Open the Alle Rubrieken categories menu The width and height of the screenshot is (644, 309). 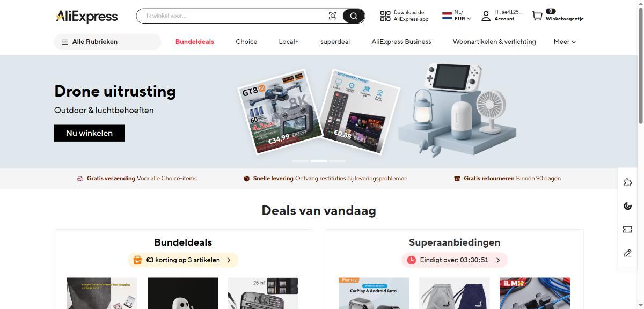click(x=107, y=42)
